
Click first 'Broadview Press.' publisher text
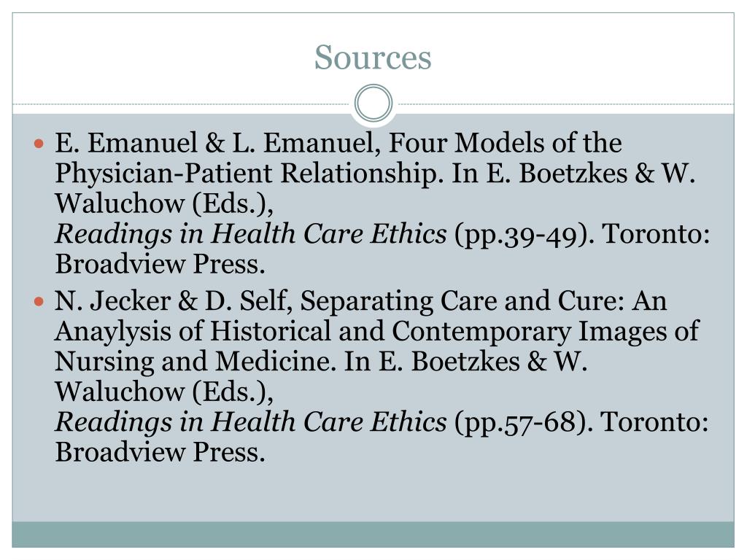click(160, 264)
